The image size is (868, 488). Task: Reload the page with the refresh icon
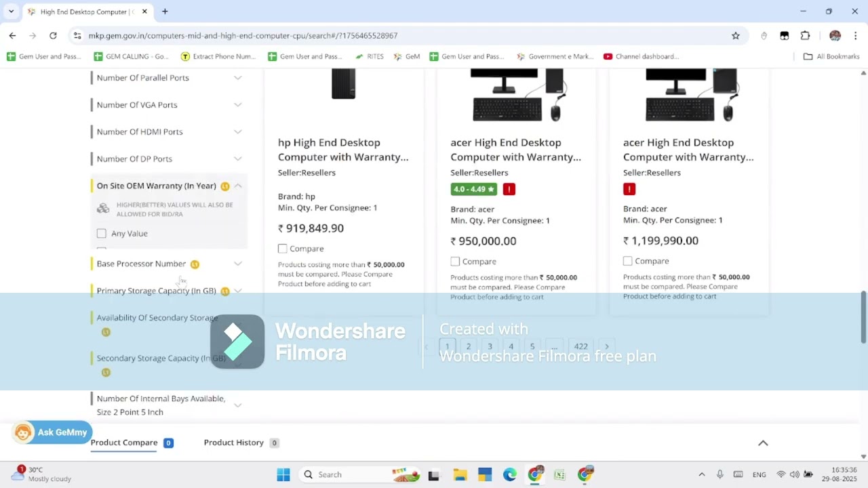click(x=53, y=35)
